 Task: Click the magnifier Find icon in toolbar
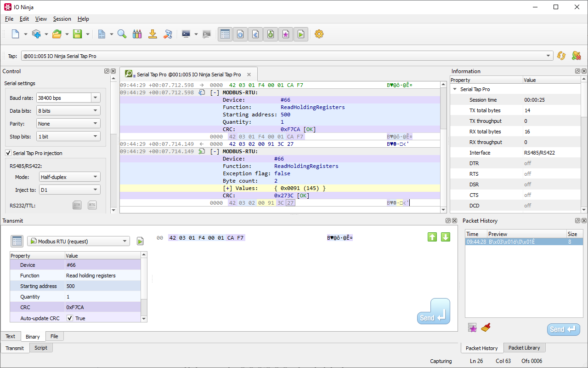click(x=122, y=34)
